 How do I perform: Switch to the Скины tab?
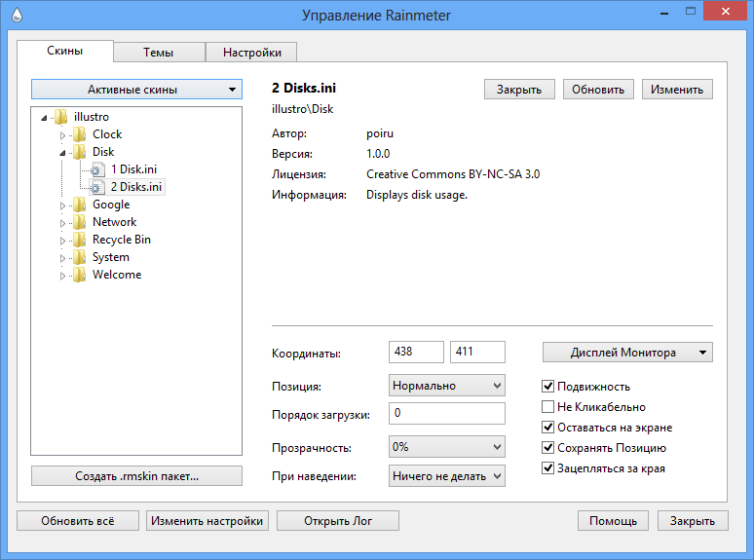coord(65,51)
